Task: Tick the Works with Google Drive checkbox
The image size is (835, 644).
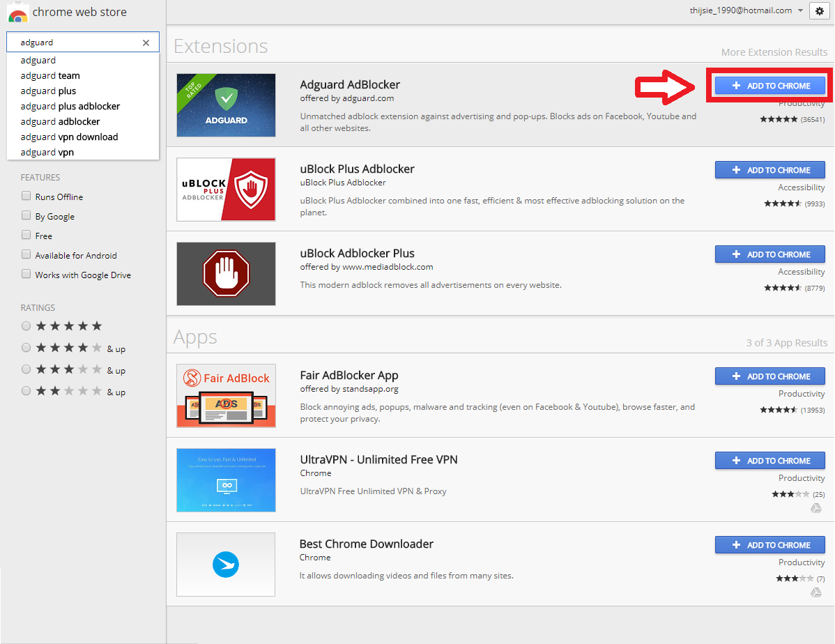Action: [x=26, y=274]
